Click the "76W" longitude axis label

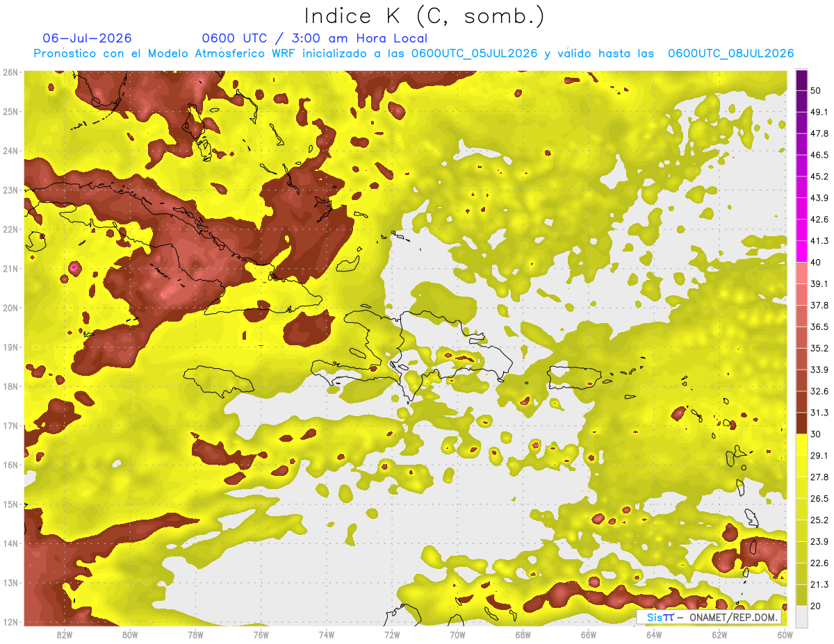[261, 634]
